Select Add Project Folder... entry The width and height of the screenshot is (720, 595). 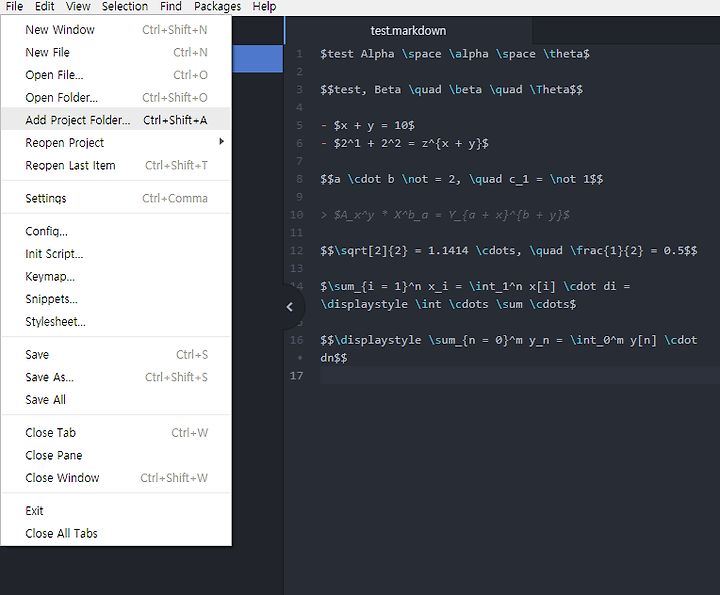pyautogui.click(x=116, y=120)
